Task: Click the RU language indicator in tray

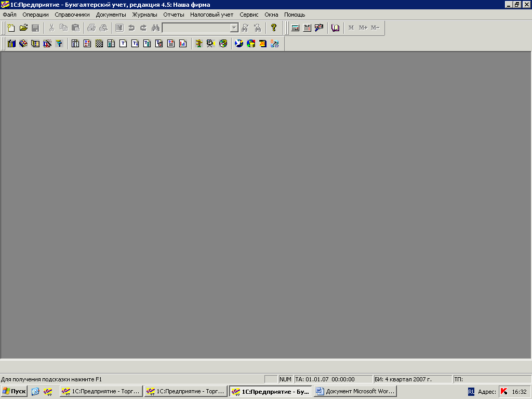Action: (471, 392)
